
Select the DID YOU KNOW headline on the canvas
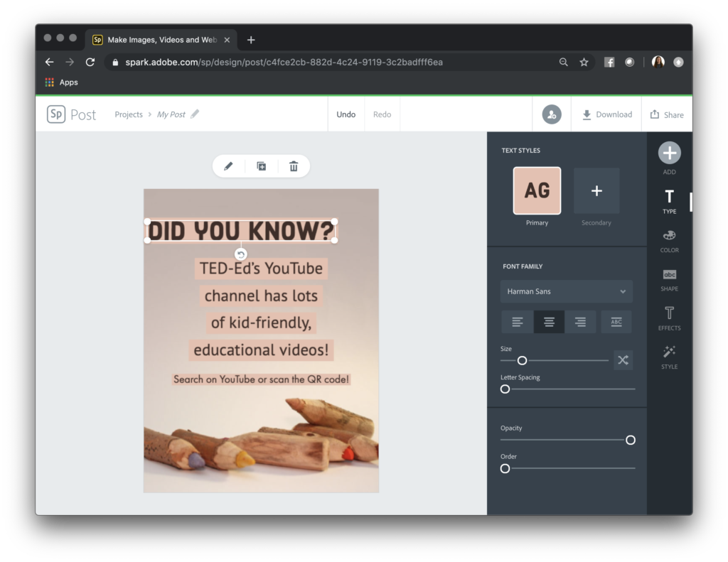[x=242, y=230]
